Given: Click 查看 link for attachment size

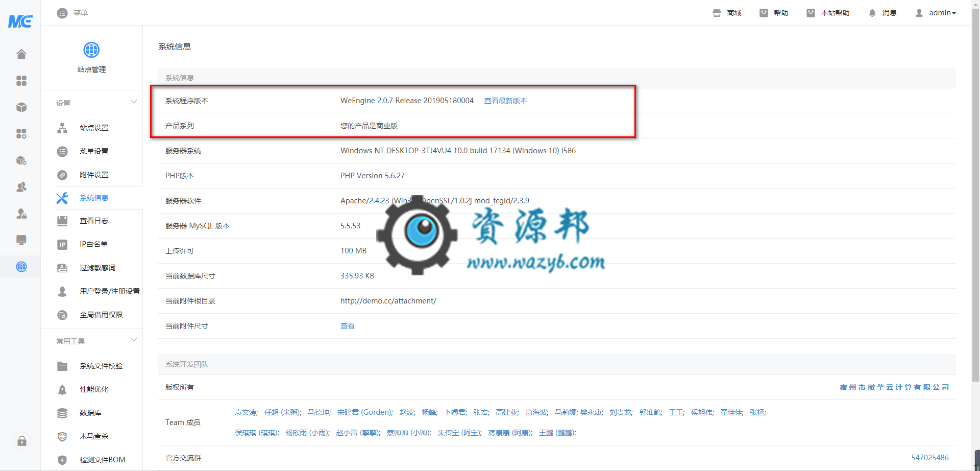Looking at the screenshot, I should [x=348, y=326].
